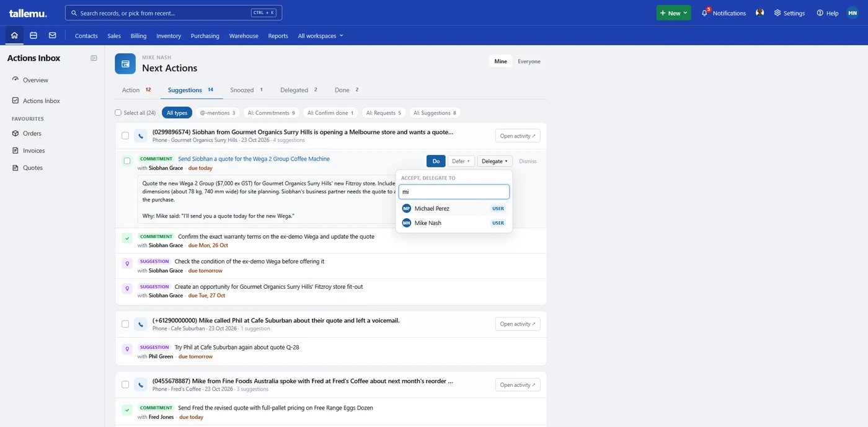This screenshot has height=427, width=868.
Task: Open Help
Action: click(x=828, y=13)
